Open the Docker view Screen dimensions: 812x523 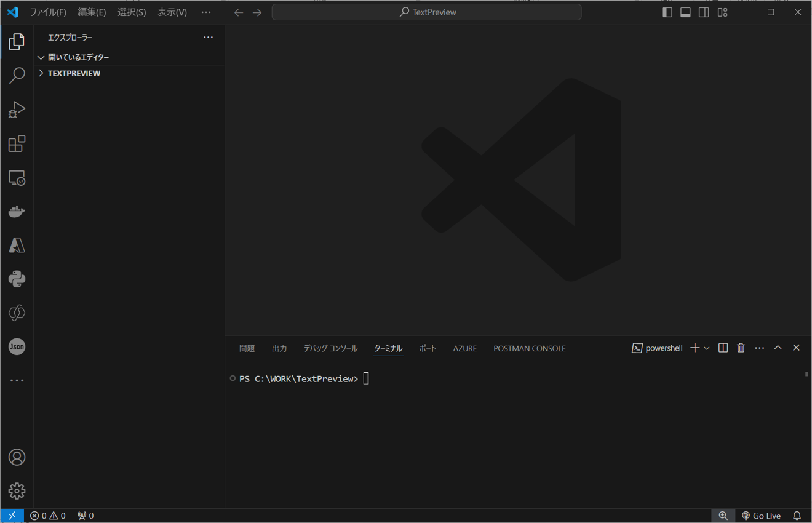tap(17, 211)
